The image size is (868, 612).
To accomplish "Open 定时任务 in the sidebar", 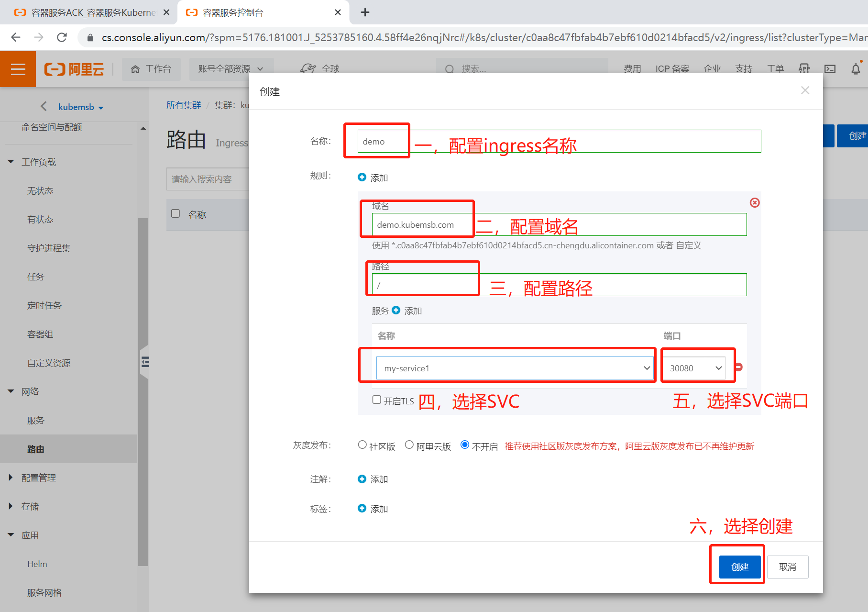I will (x=44, y=306).
